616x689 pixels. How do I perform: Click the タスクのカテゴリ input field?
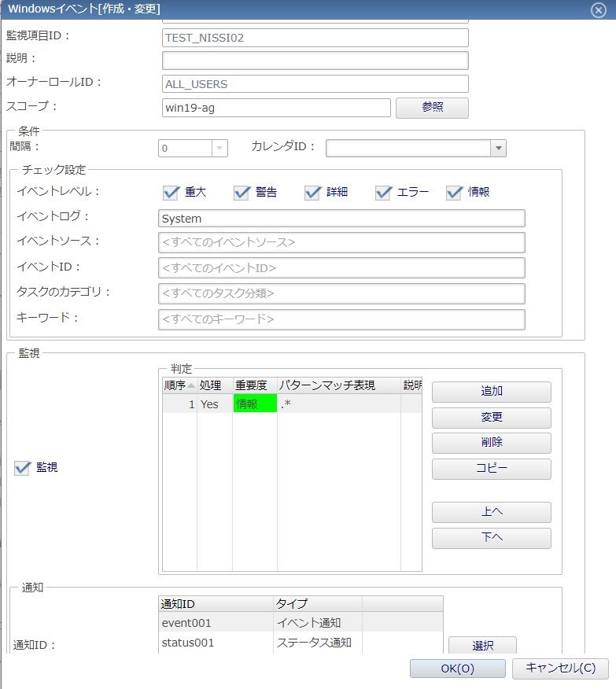tap(341, 293)
